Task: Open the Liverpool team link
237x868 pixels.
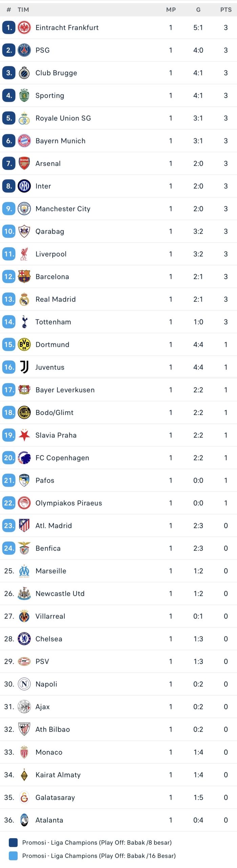Action: pyautogui.click(x=51, y=254)
